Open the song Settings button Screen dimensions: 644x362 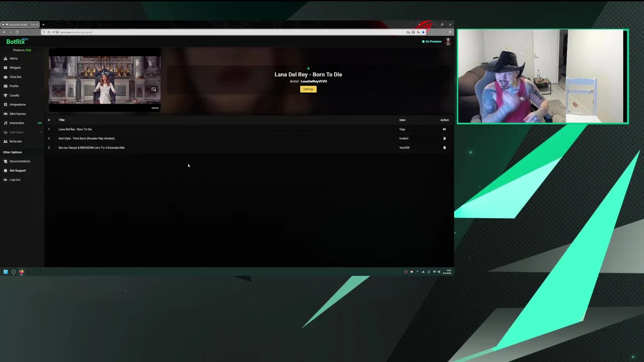(x=308, y=89)
